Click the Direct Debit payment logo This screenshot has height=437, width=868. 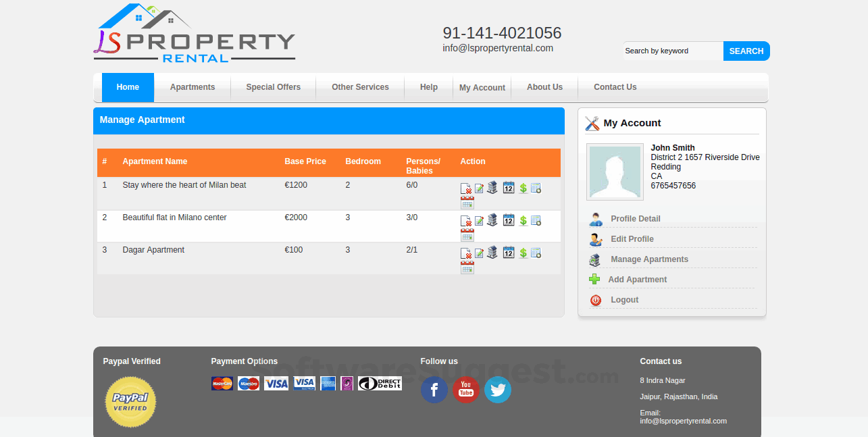pos(380,384)
